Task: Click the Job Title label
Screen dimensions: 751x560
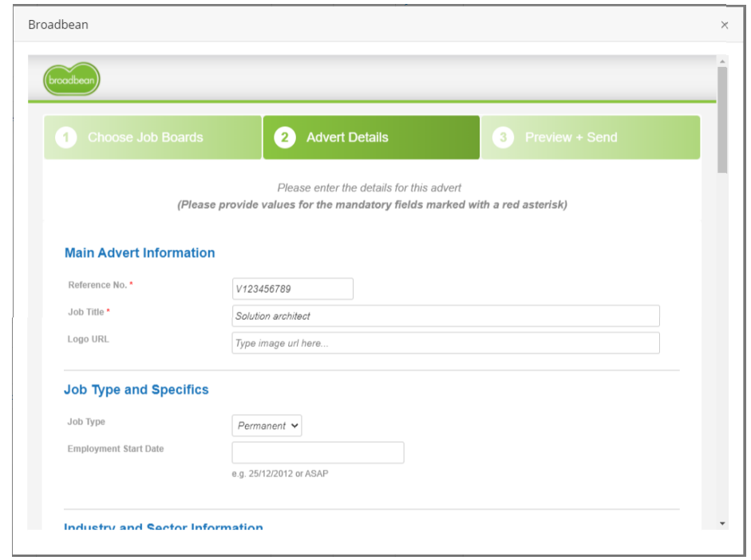Action: [86, 312]
